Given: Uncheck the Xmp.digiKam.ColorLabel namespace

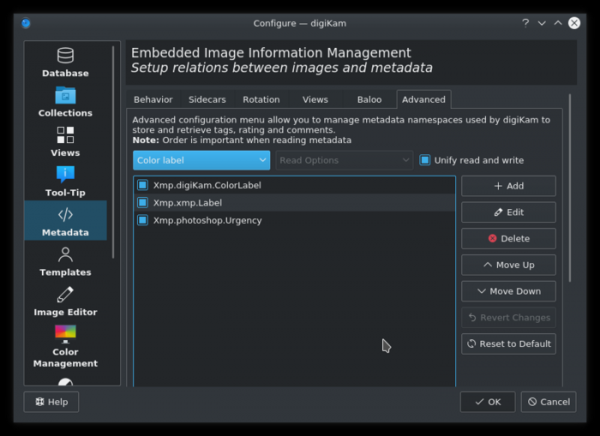Looking at the screenshot, I should [x=143, y=185].
